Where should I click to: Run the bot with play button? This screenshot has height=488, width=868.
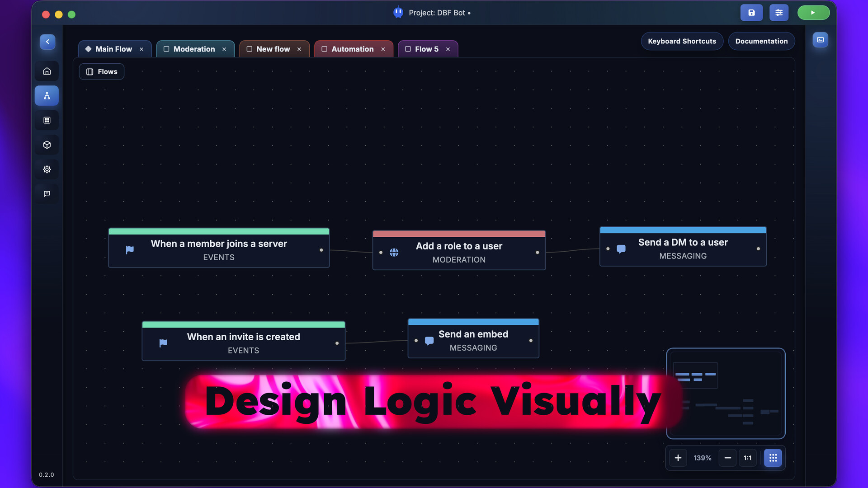coord(813,13)
